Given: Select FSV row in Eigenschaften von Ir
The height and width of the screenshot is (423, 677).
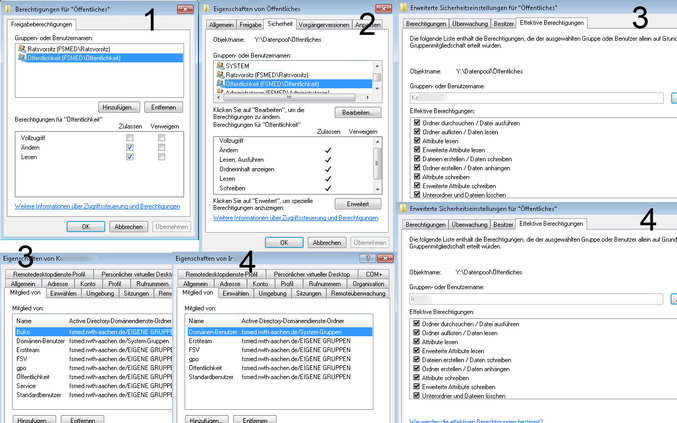Looking at the screenshot, I should click(x=280, y=350).
